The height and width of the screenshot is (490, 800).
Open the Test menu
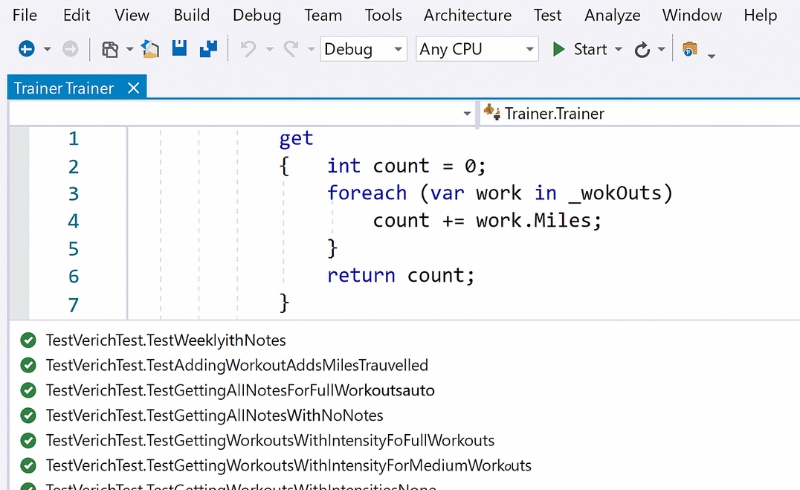pos(547,15)
